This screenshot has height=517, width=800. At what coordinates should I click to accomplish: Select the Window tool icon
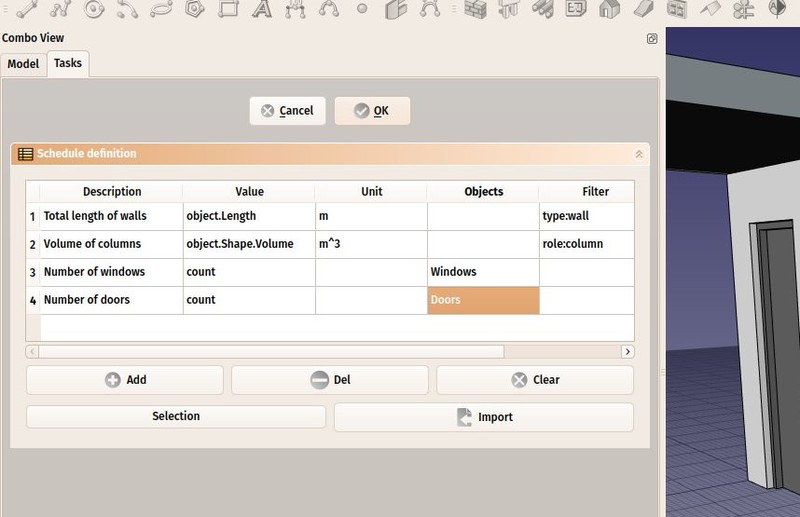[x=677, y=9]
